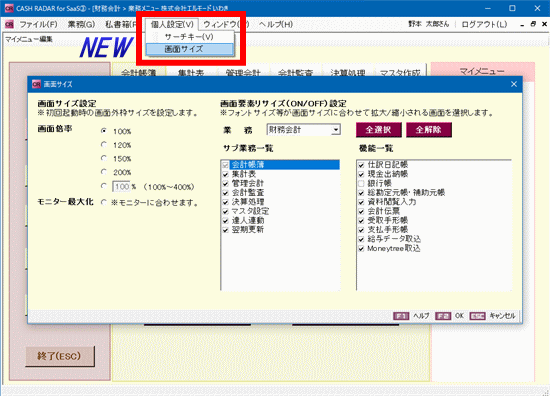Click キャンセル to dismiss the dialog
Screen dimensions: 550x396
[x=502, y=316]
